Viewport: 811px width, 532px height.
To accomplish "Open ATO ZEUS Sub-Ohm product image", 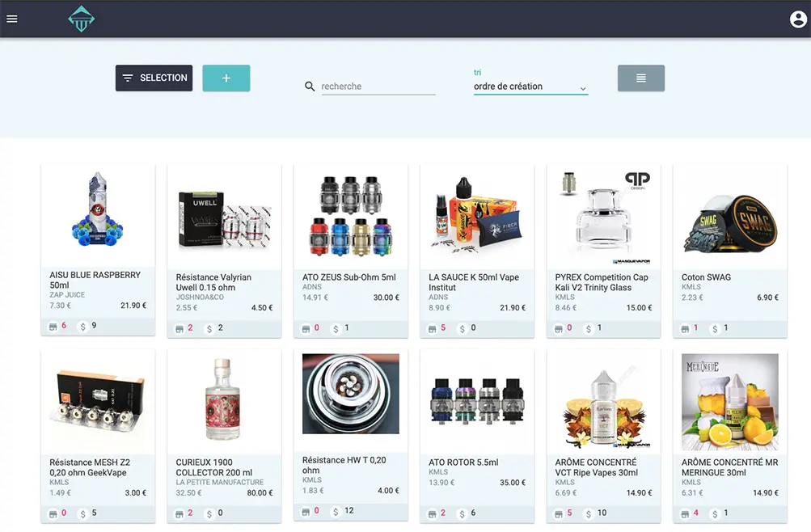I will [351, 217].
